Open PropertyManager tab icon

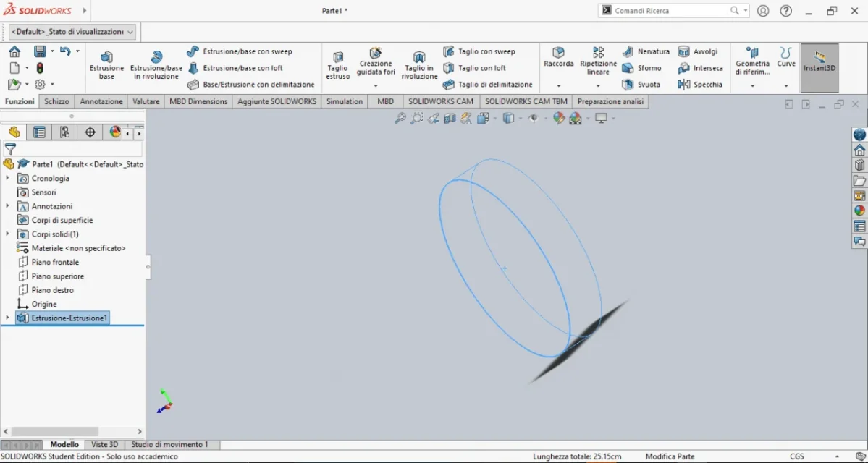coord(39,132)
